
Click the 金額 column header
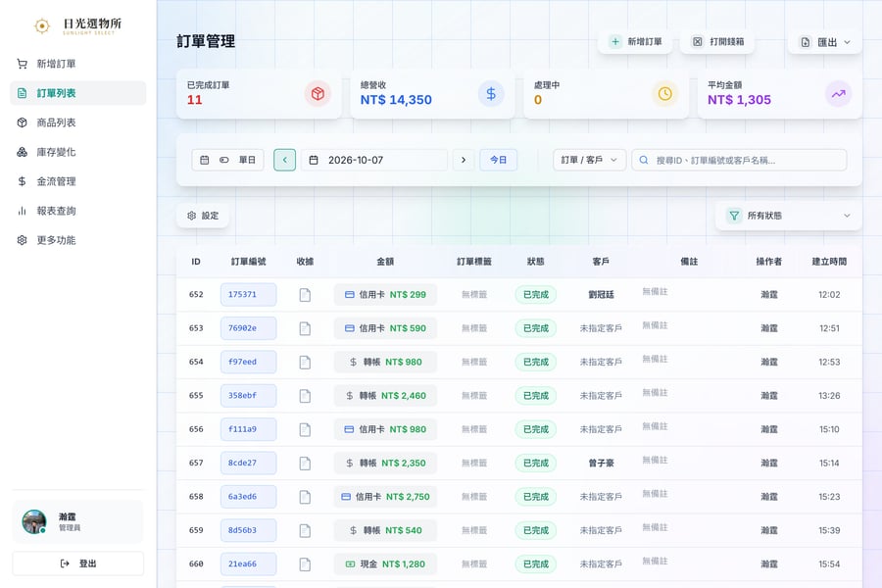click(x=385, y=262)
